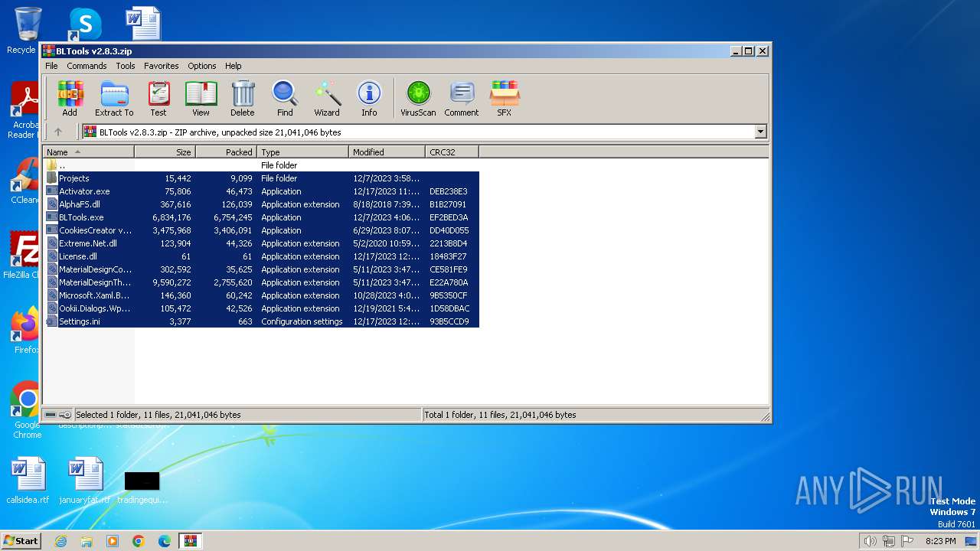
Task: Go up one folder level arrow
Action: pos(58,132)
